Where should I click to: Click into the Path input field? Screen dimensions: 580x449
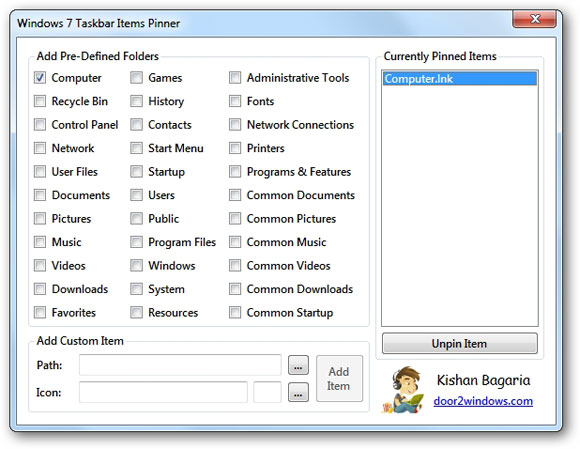180,365
